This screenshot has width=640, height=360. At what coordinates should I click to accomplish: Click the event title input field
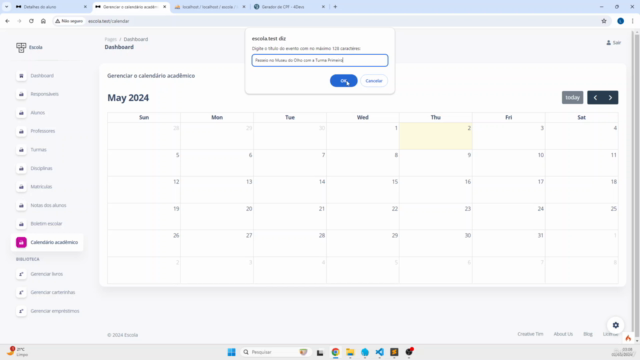coord(320,60)
